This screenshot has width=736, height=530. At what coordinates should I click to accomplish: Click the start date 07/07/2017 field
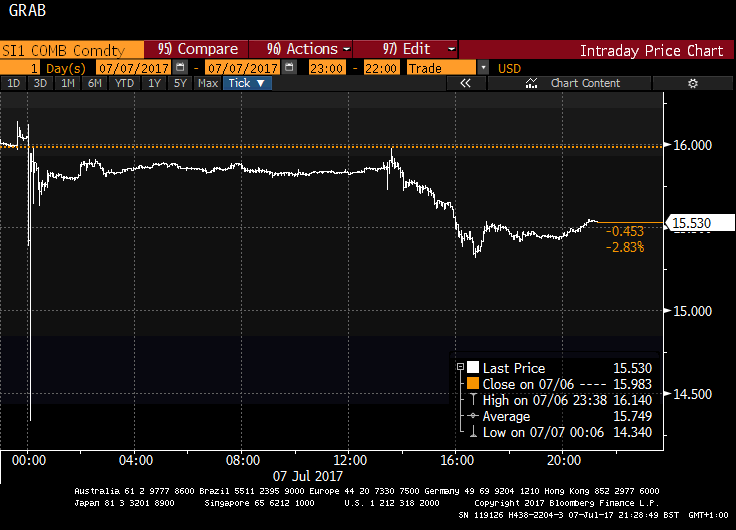[x=134, y=68]
